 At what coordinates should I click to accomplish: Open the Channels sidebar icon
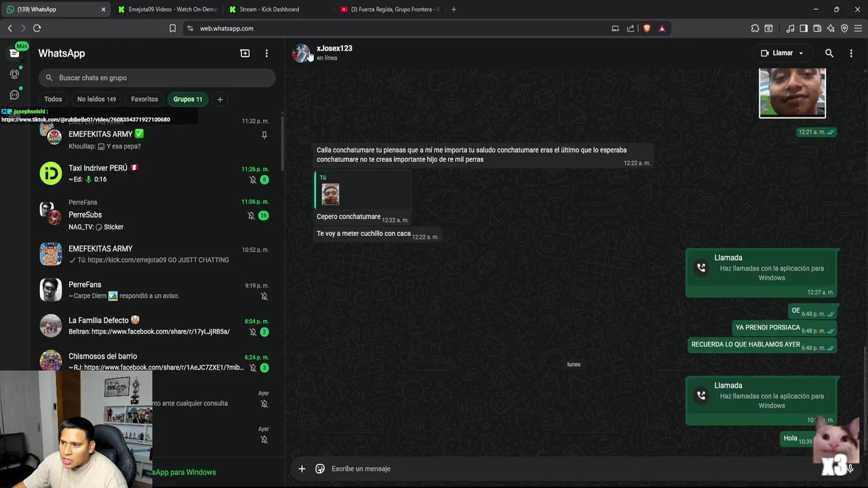tap(14, 95)
